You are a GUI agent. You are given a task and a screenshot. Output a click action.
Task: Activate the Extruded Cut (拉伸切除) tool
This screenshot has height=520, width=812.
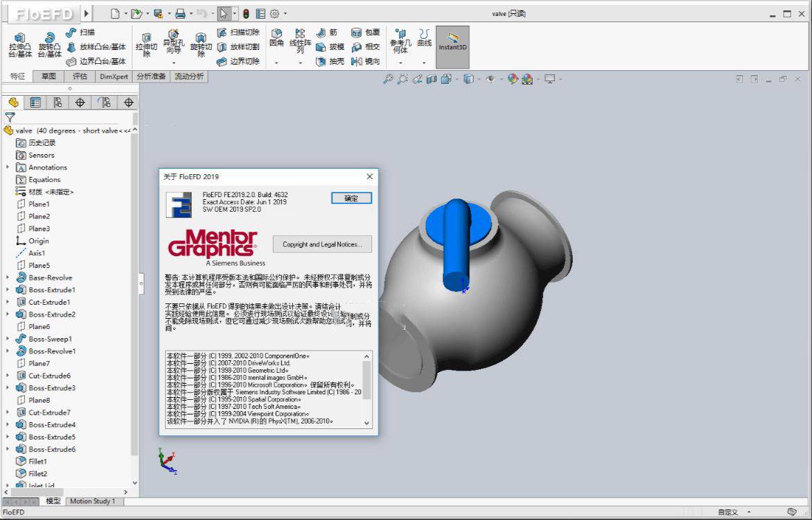(147, 45)
